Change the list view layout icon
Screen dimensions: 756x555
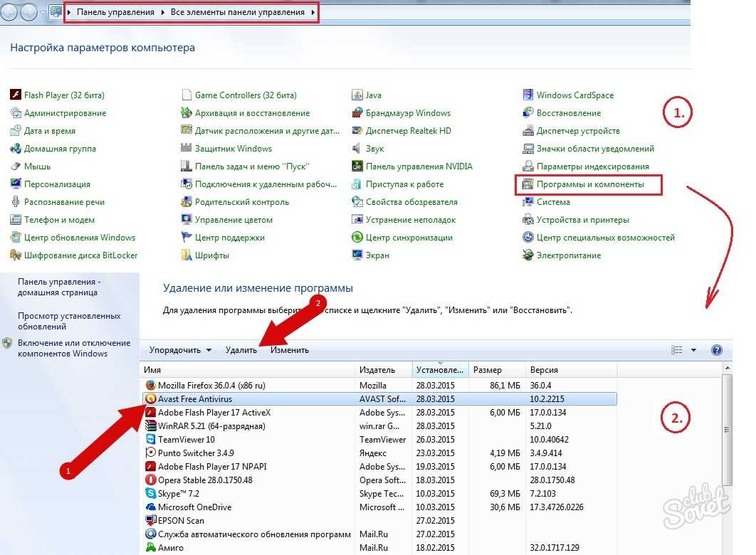[x=677, y=350]
